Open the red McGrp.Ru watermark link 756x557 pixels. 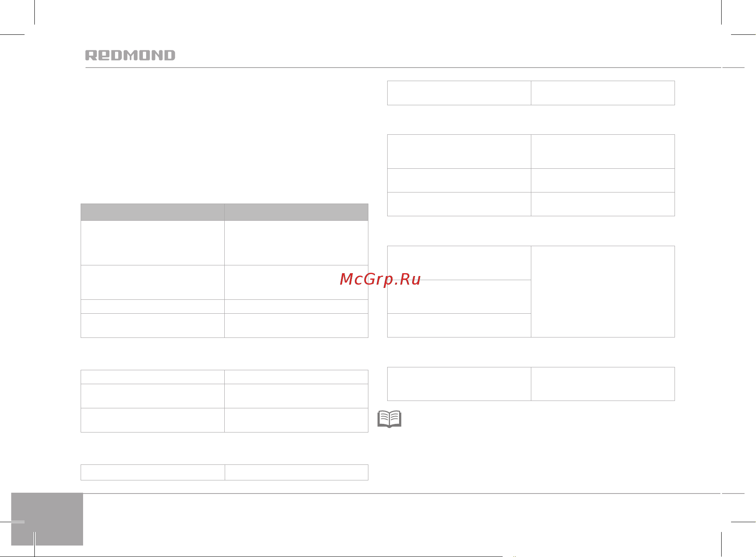click(x=380, y=279)
